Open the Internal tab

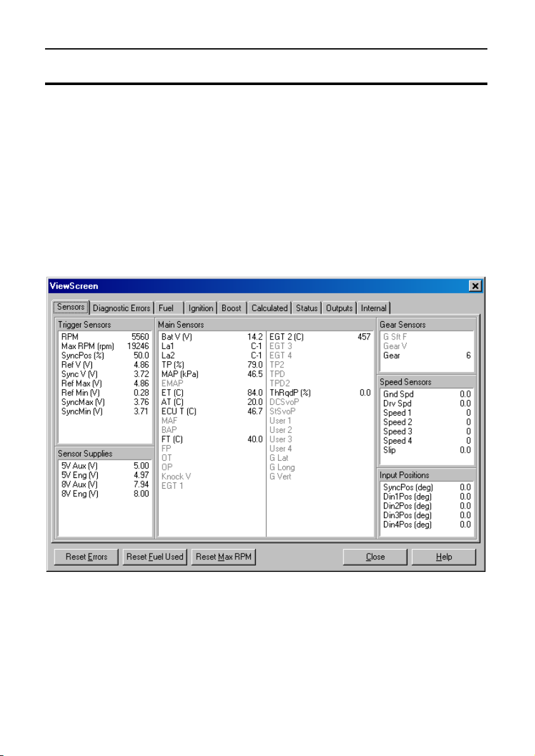373,308
